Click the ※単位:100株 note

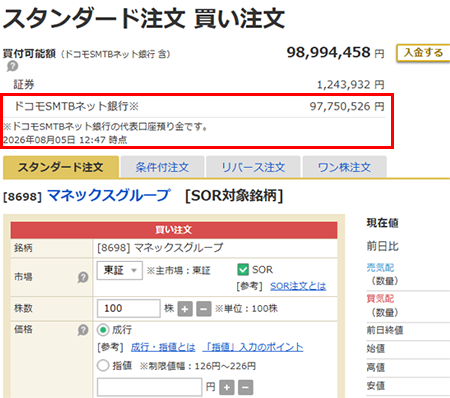click(246, 308)
